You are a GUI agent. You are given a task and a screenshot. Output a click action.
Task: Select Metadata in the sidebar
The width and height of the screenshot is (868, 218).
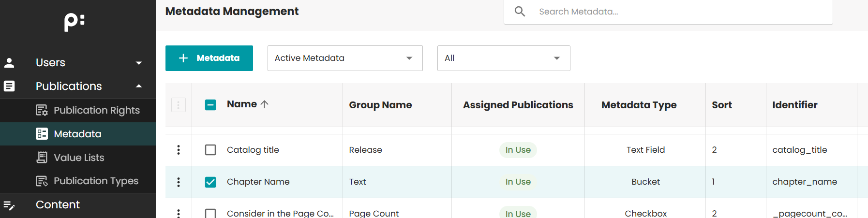coord(78,134)
